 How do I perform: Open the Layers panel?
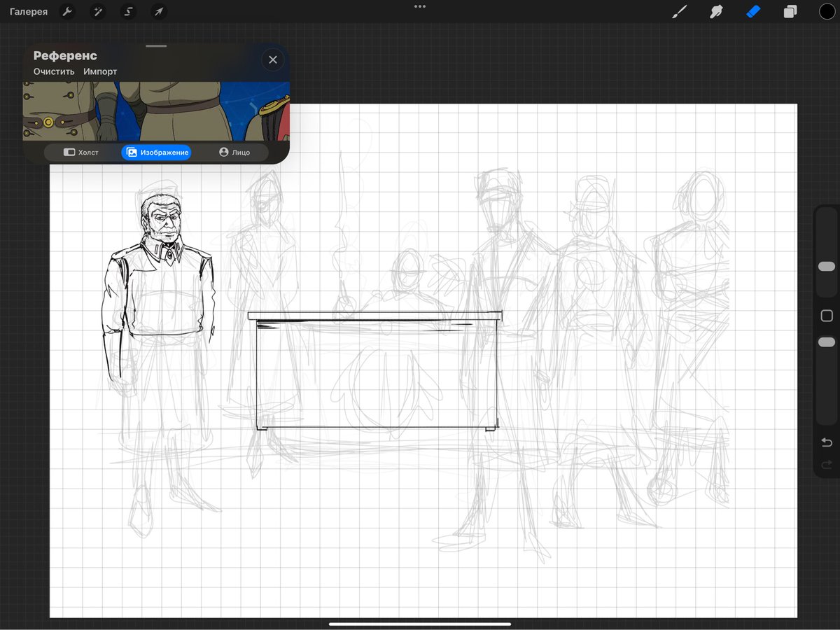[x=790, y=12]
